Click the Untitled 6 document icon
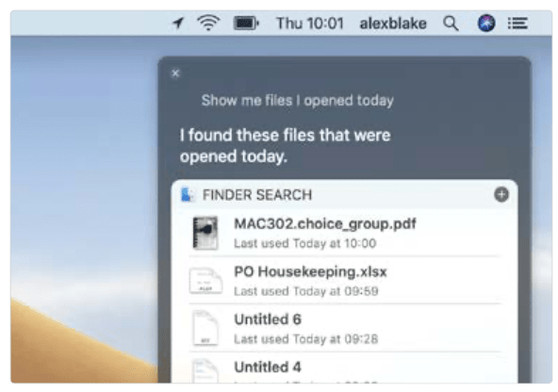Screen dimensions: 558x392 (x=205, y=328)
